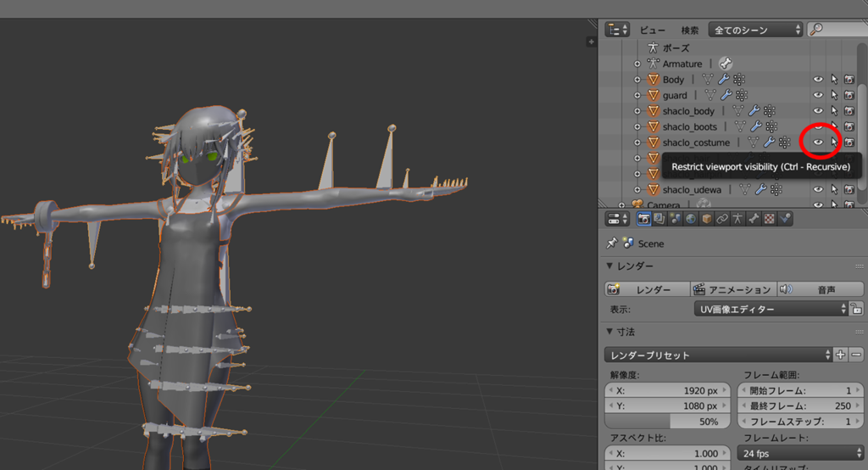
Task: Toggle render camera icon for shaclo_costume
Action: [849, 142]
